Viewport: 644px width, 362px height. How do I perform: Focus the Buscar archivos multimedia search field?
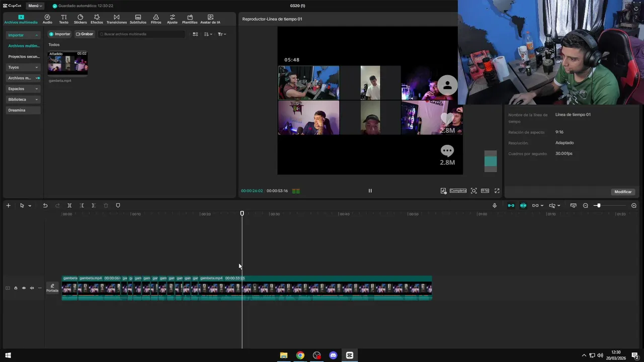tap(142, 34)
